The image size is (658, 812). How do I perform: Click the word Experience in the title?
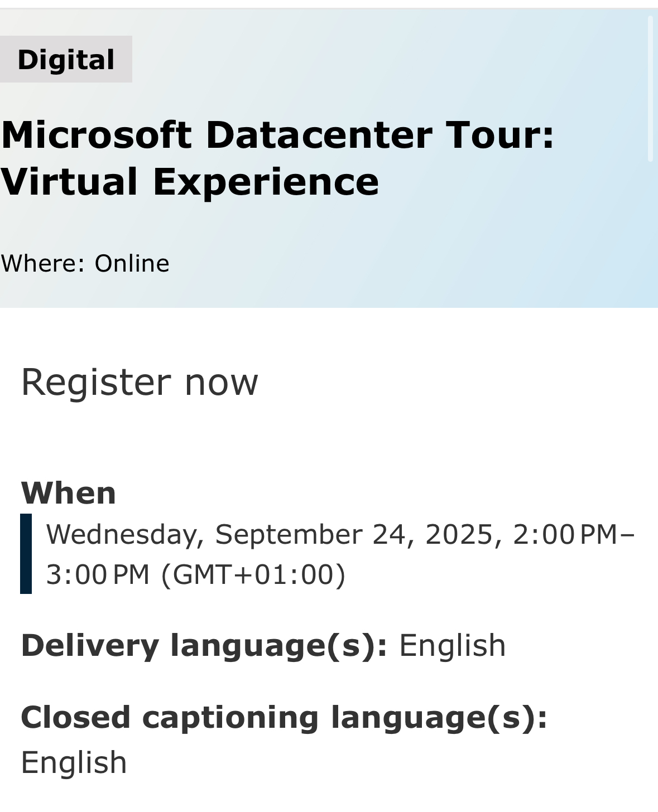click(x=266, y=182)
